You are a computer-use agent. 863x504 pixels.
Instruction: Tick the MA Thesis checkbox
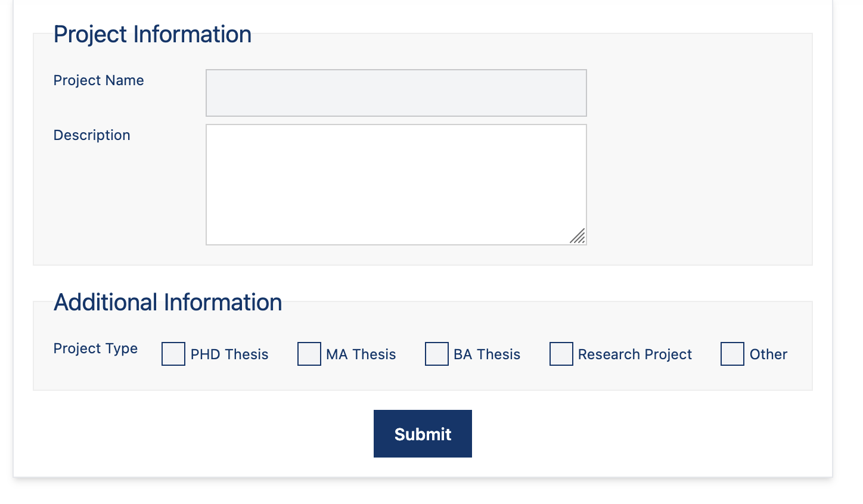point(309,354)
